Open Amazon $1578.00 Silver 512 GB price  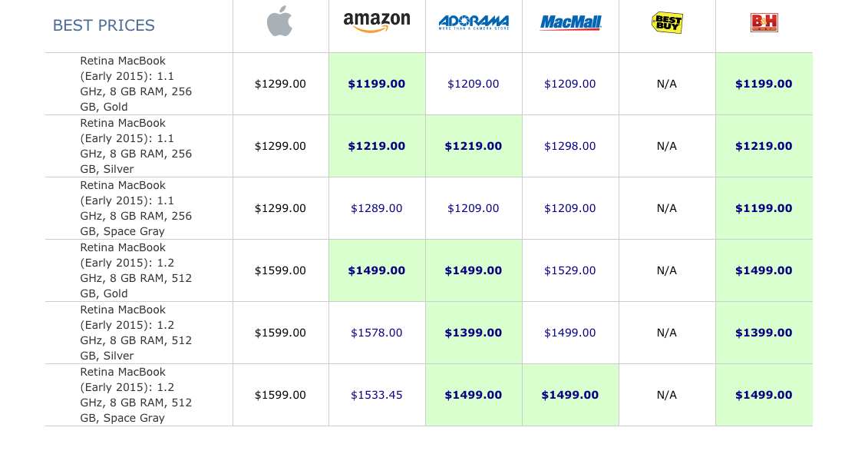(377, 333)
